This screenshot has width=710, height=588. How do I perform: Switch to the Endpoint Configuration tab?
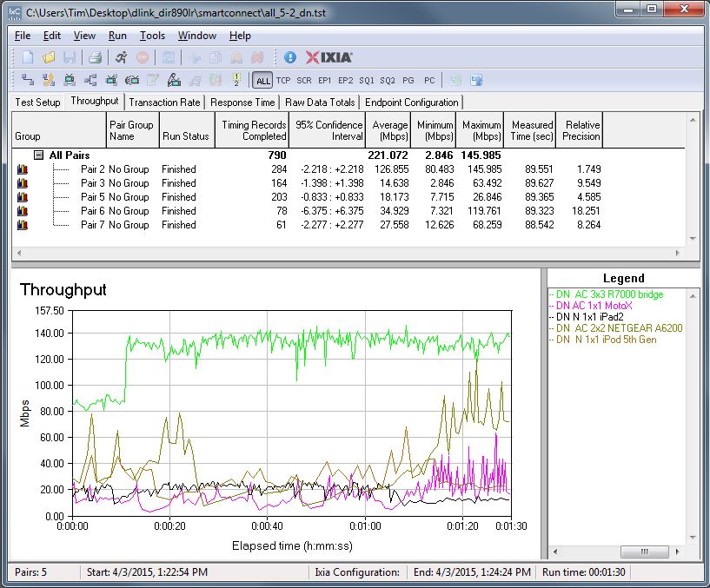(x=412, y=102)
